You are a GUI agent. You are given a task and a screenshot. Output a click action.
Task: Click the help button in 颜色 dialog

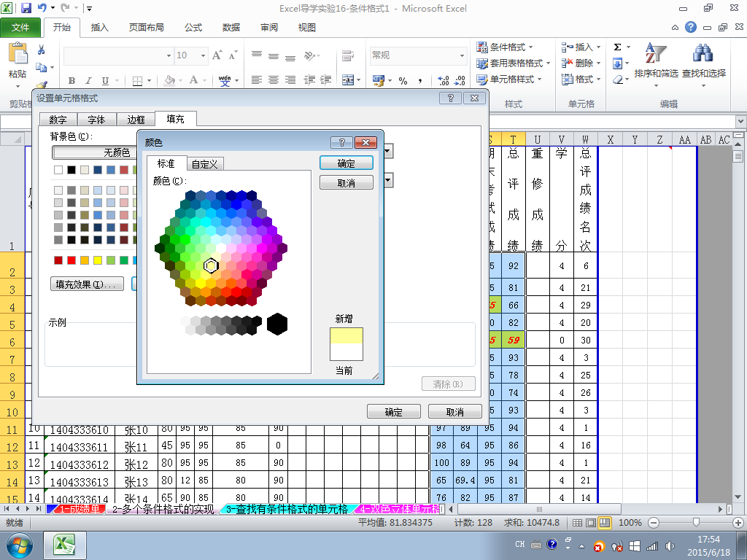click(x=341, y=143)
